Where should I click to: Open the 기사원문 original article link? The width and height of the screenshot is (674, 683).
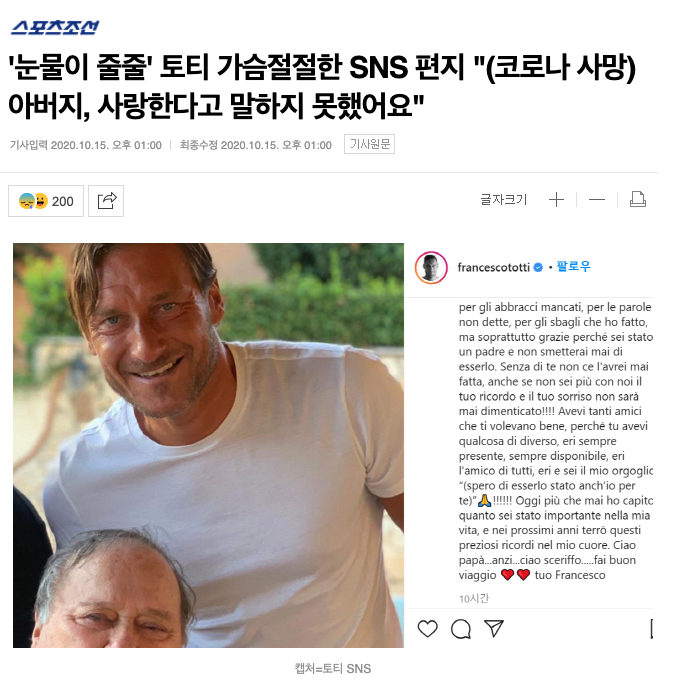pyautogui.click(x=369, y=144)
